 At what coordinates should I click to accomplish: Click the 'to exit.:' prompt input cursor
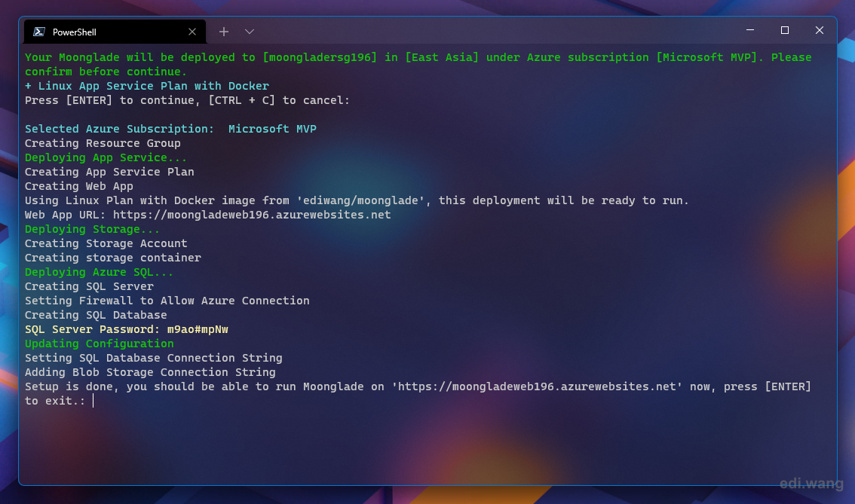(93, 401)
